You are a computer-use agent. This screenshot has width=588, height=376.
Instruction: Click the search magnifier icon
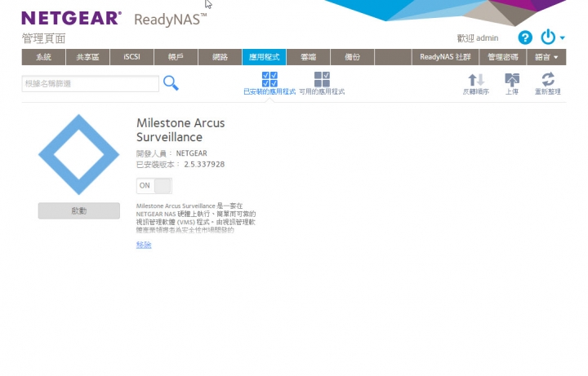pyautogui.click(x=171, y=82)
